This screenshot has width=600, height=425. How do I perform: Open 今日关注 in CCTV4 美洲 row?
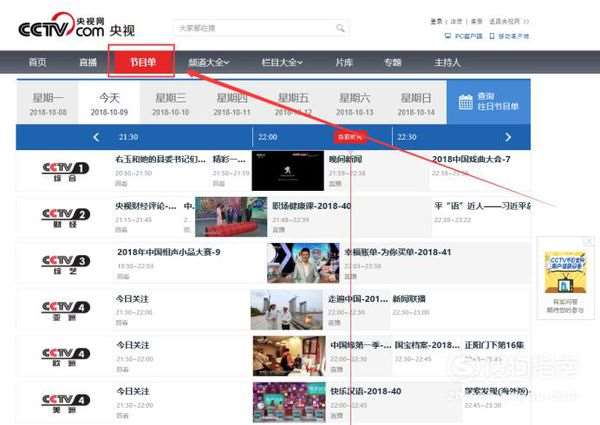[133, 391]
